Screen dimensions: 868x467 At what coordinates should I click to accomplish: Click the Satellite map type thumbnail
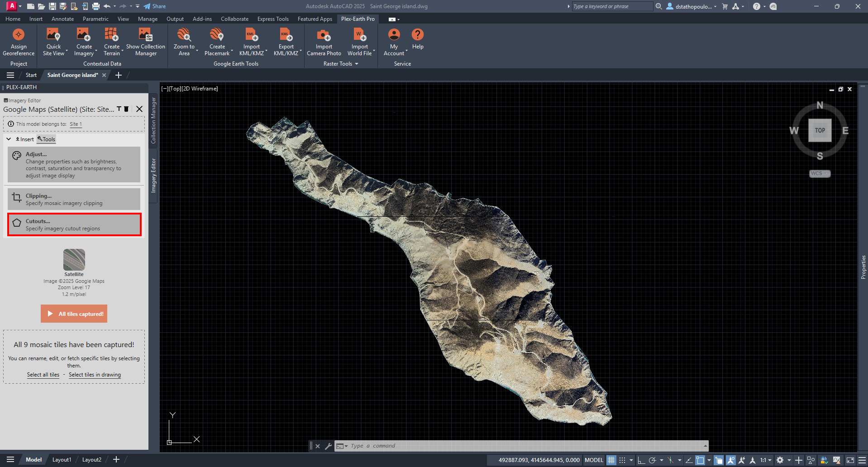pos(74,260)
